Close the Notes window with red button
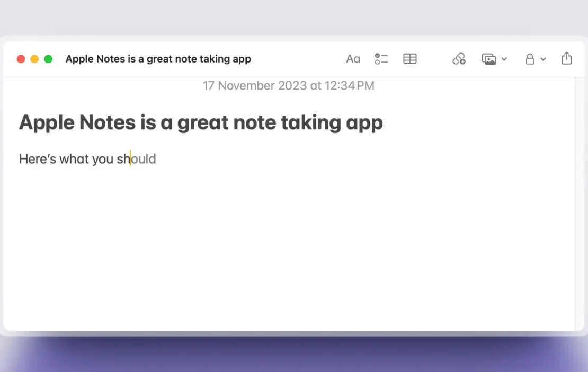The height and width of the screenshot is (372, 588). (21, 59)
